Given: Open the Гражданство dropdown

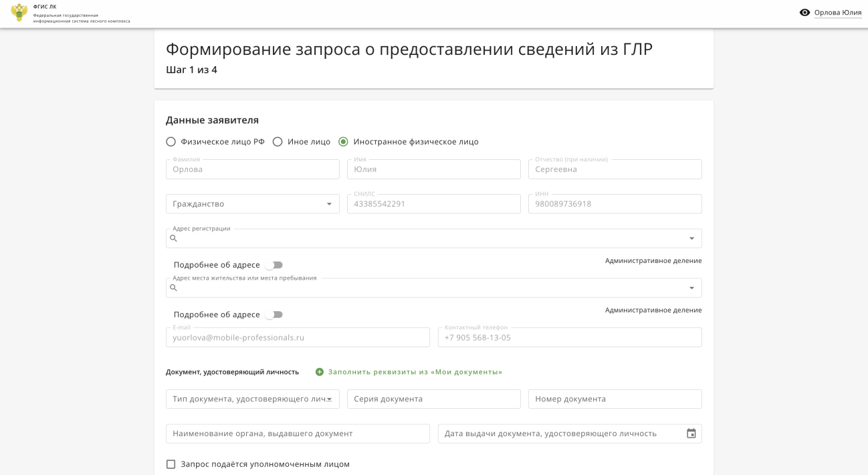Looking at the screenshot, I should coord(252,204).
